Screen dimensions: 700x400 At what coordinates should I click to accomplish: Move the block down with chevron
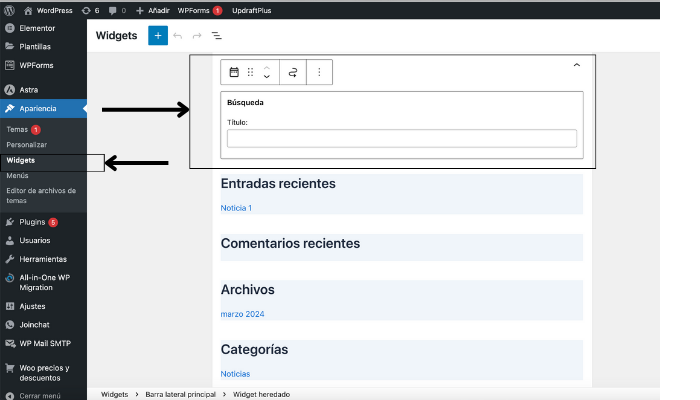click(267, 77)
